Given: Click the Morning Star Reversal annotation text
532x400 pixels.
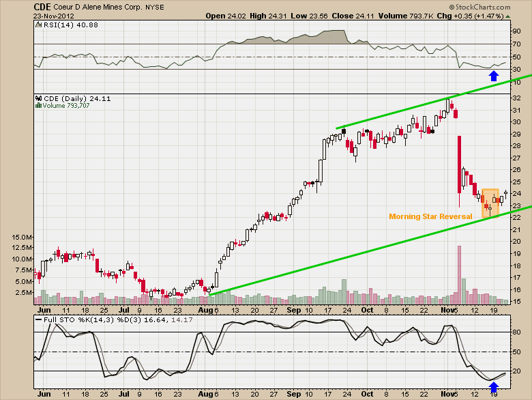Looking at the screenshot, I should pyautogui.click(x=430, y=216).
